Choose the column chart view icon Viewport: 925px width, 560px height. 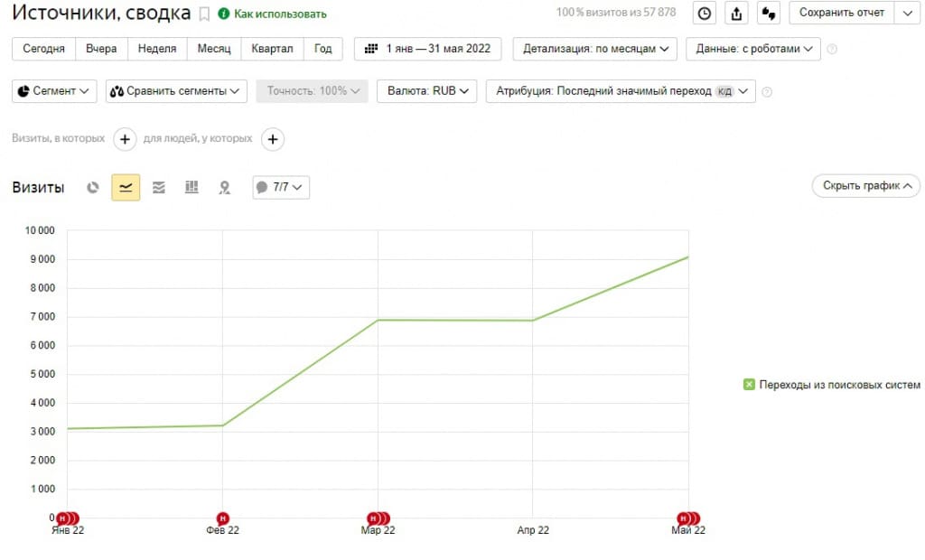(x=192, y=188)
